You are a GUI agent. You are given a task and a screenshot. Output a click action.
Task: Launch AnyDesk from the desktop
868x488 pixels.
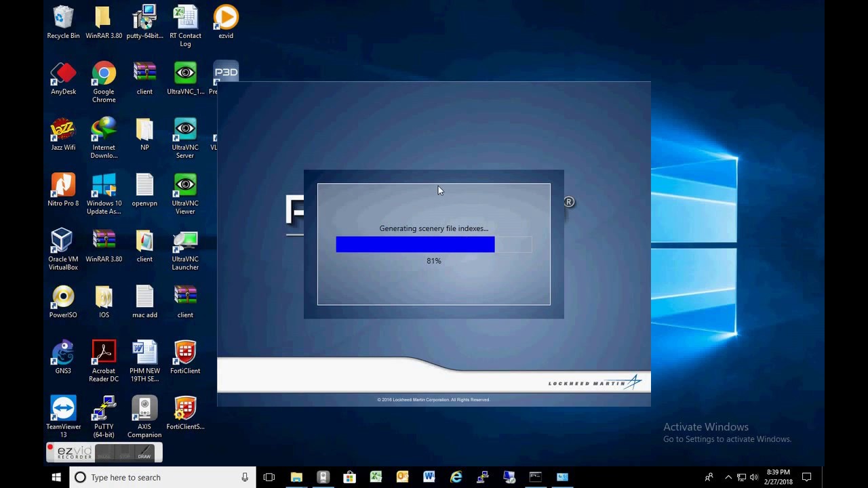tap(63, 79)
